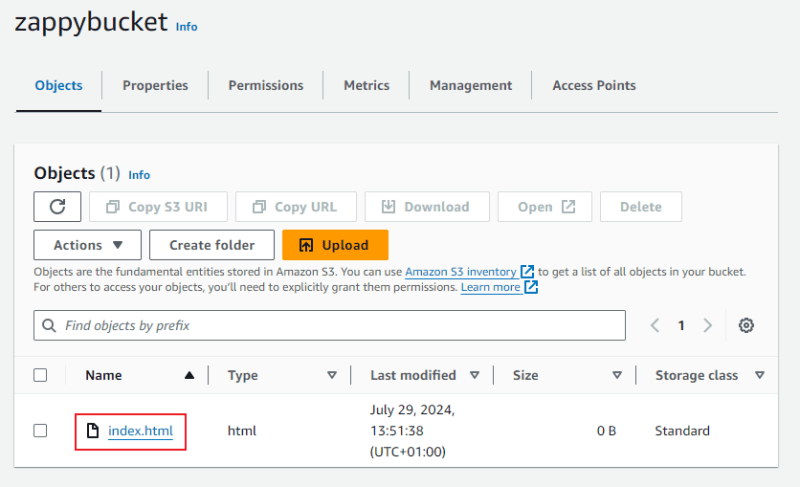The height and width of the screenshot is (487, 800).
Task: Click the Size column header text
Action: coord(526,375)
